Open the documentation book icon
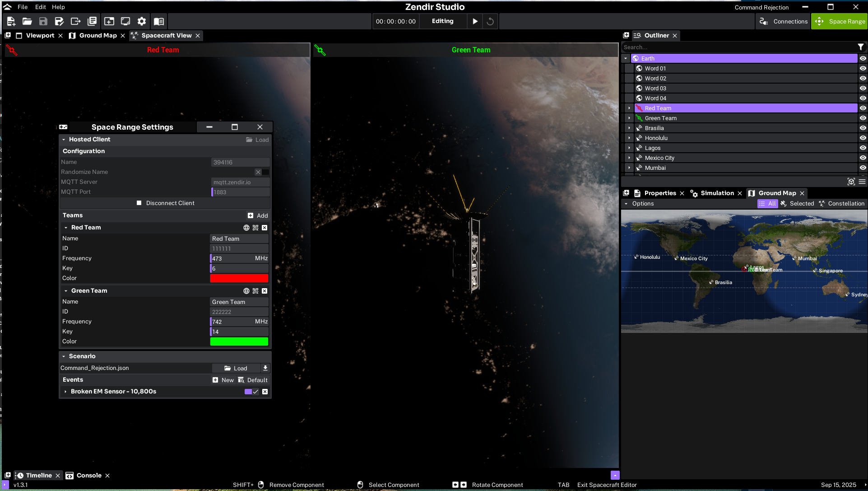The image size is (868, 491). coord(159,21)
